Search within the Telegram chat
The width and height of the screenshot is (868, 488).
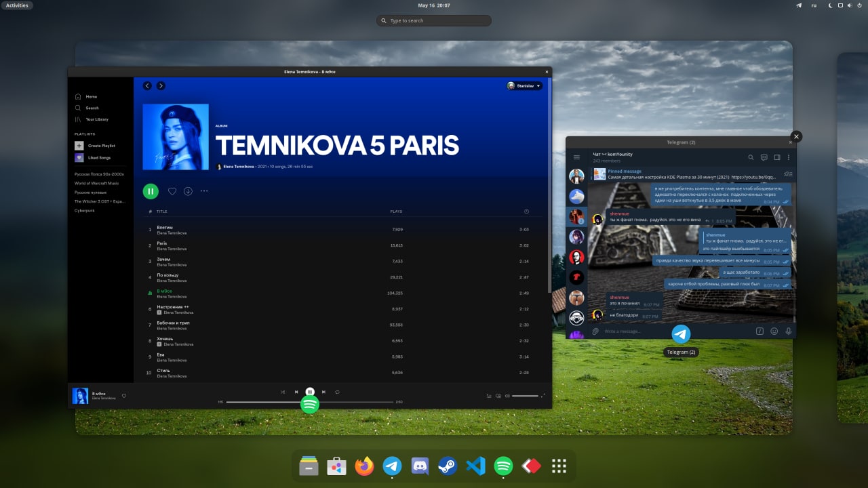pyautogui.click(x=751, y=157)
